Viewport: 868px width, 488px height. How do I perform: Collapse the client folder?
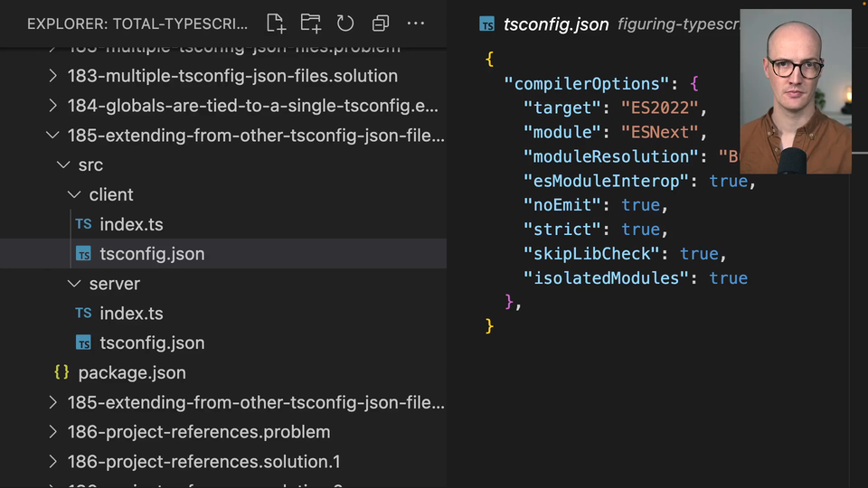pyautogui.click(x=74, y=195)
